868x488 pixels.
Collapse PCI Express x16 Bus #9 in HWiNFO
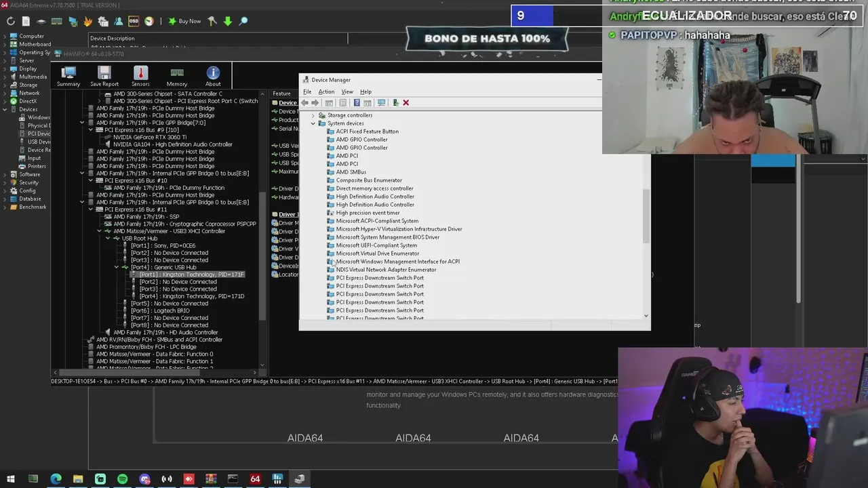coord(90,130)
